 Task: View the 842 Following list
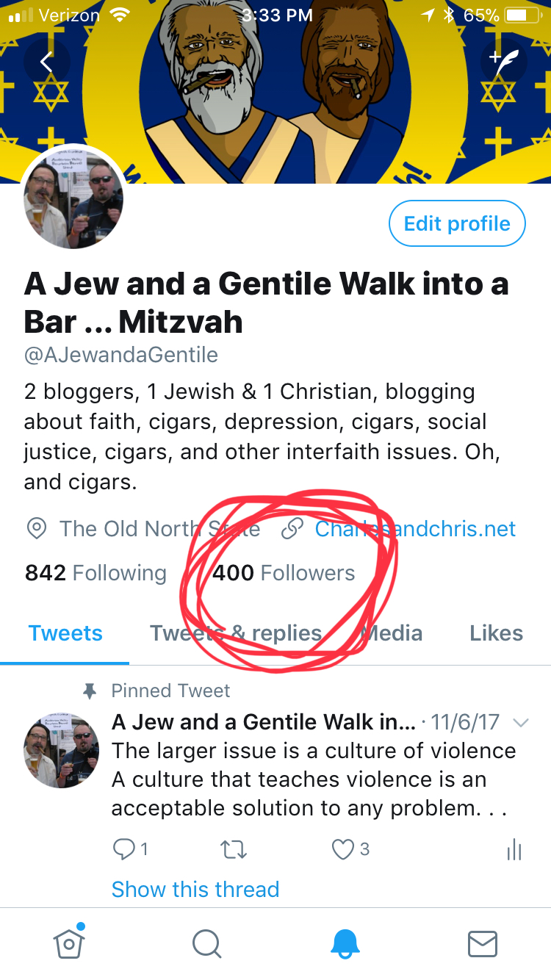(x=96, y=573)
